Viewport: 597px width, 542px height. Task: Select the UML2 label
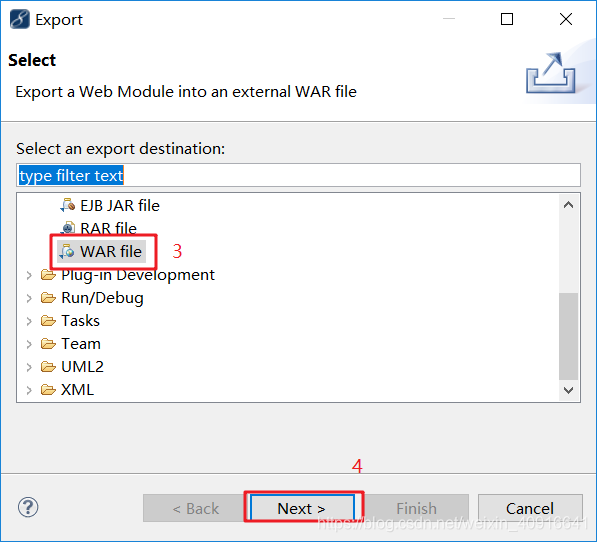pyautogui.click(x=82, y=367)
